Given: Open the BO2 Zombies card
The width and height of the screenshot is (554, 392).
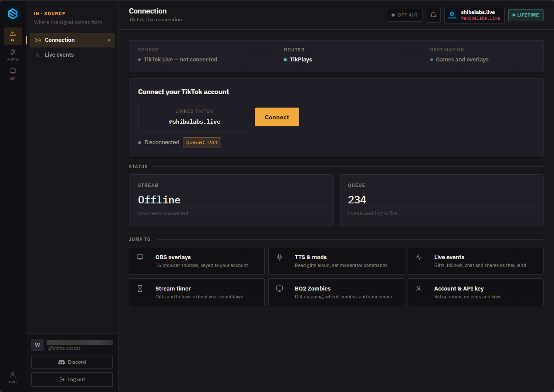Looking at the screenshot, I should pos(336,292).
